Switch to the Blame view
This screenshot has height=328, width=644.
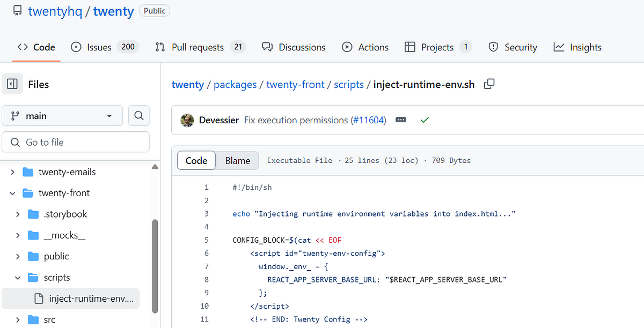coord(237,160)
